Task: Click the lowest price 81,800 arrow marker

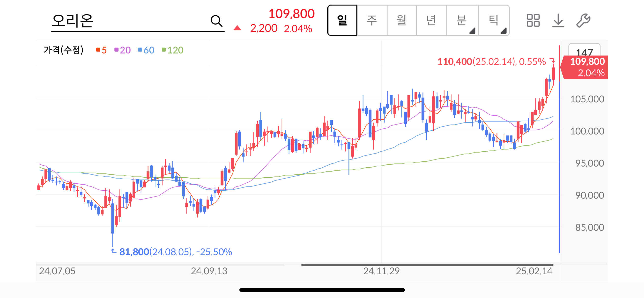Action: 114,251
